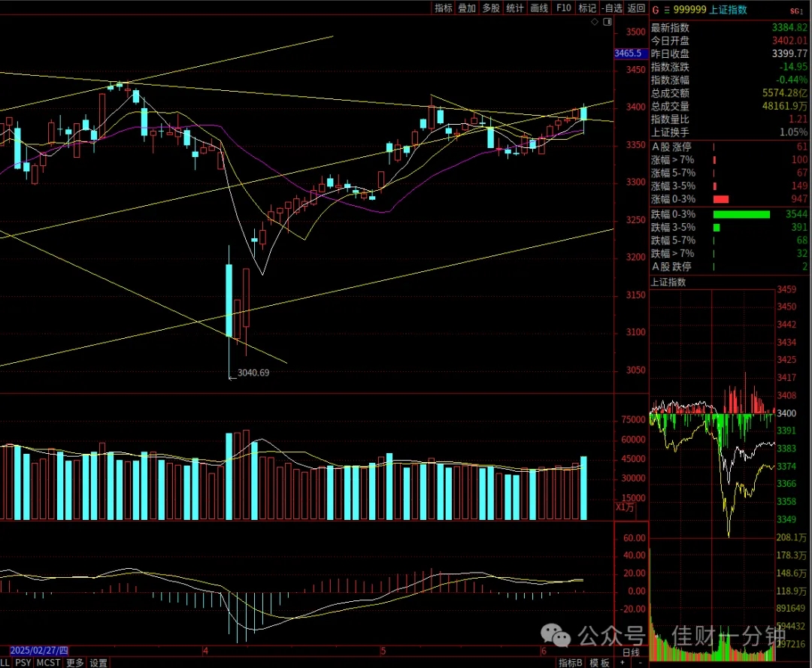Click the month 5 marker on the time axis
Viewport: 812px width, 668px height.
(383, 651)
